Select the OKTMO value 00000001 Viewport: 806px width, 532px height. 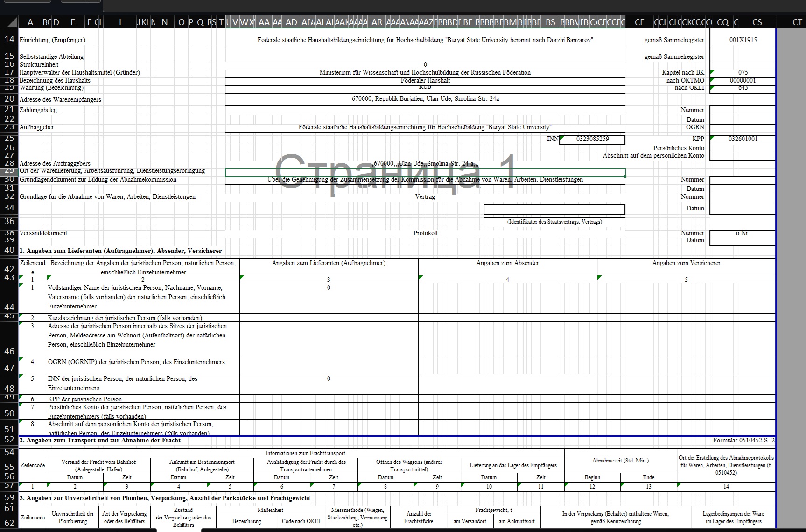(743, 80)
